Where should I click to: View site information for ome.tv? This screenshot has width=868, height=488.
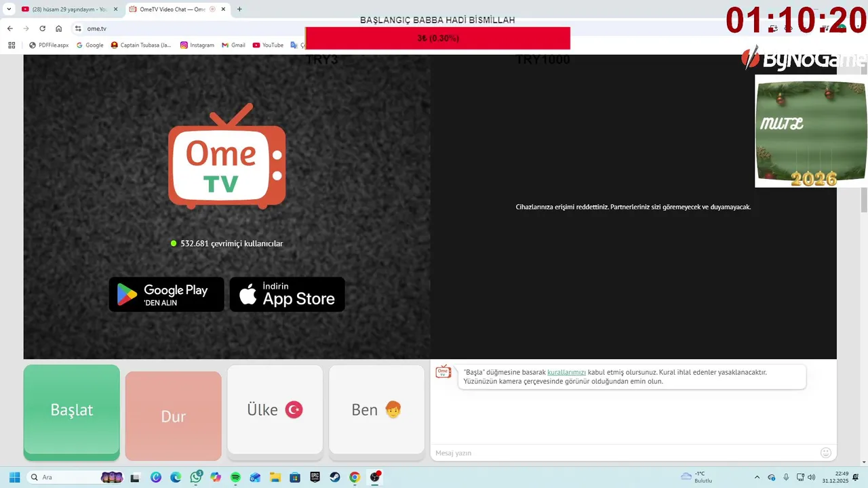78,28
